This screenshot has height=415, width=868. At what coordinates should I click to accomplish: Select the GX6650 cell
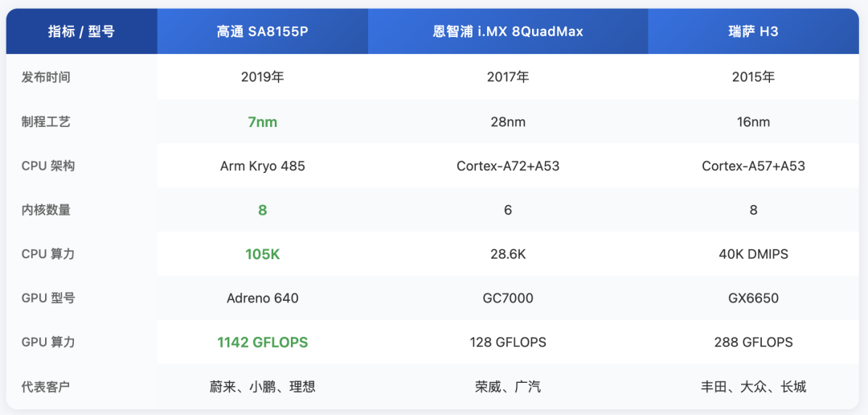[x=753, y=298]
